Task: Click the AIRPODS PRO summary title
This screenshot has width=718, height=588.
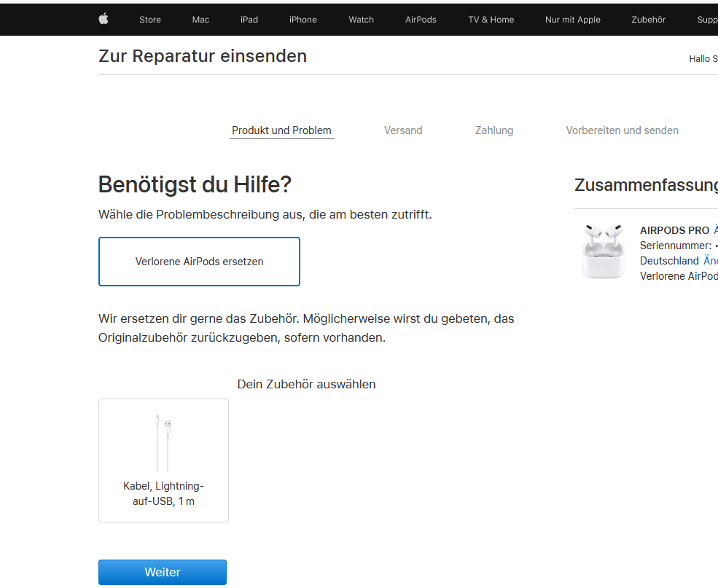Action: pos(674,230)
